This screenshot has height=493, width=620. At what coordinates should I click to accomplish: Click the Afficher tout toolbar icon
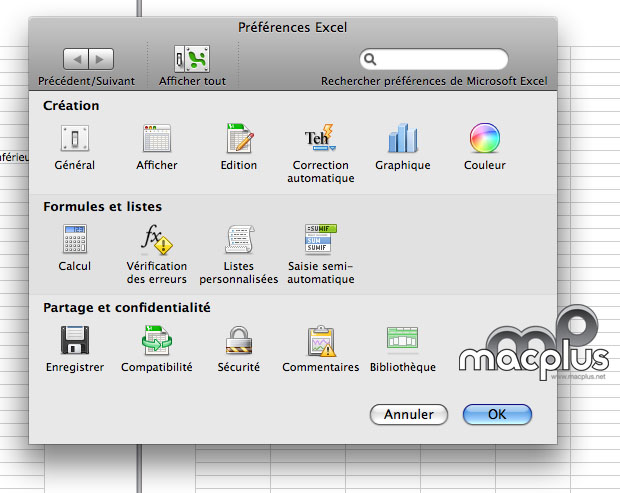[x=192, y=59]
